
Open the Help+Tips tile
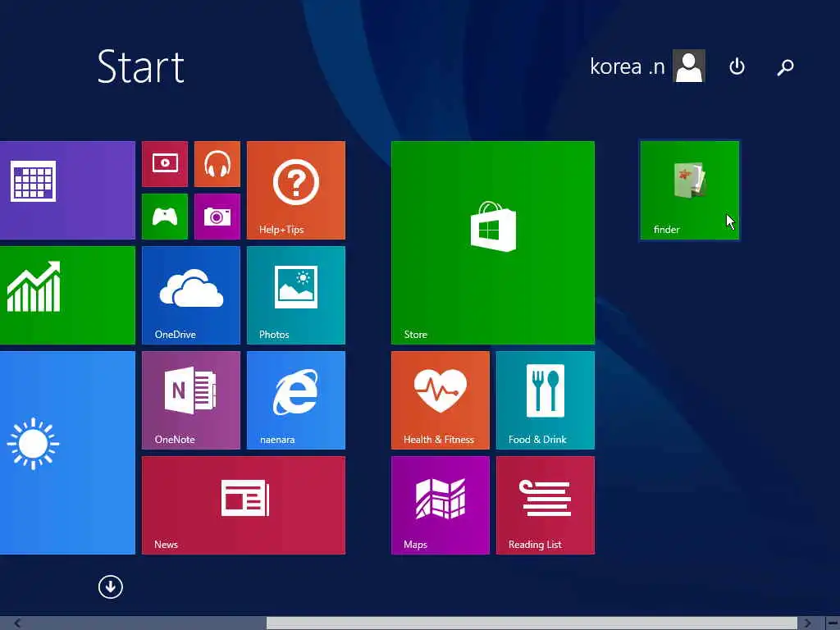pos(296,190)
